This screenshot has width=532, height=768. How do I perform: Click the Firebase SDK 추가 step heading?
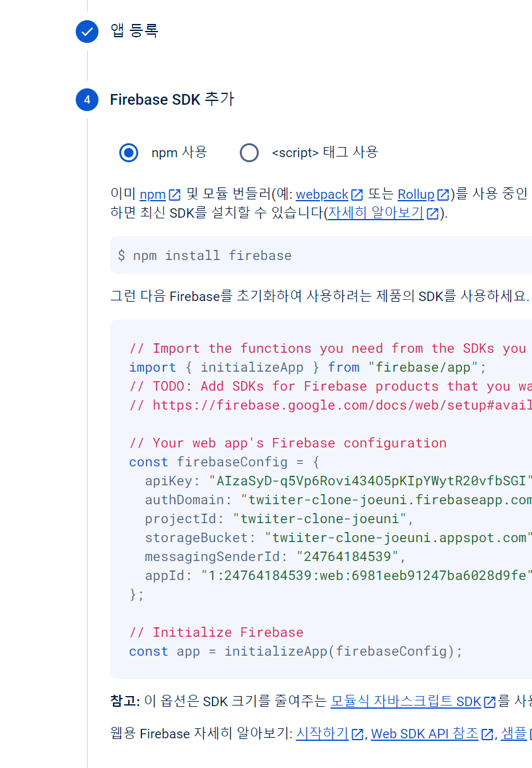(x=172, y=100)
